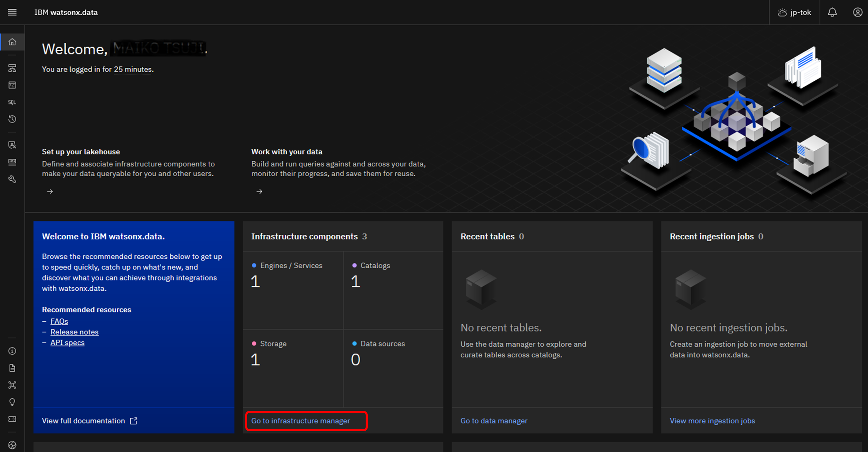Open Release notes link

point(74,332)
